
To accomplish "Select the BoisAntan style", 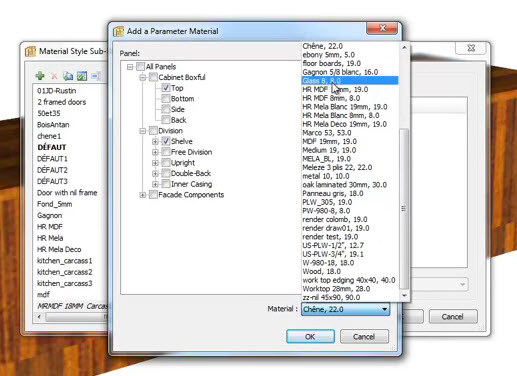I will click(53, 125).
